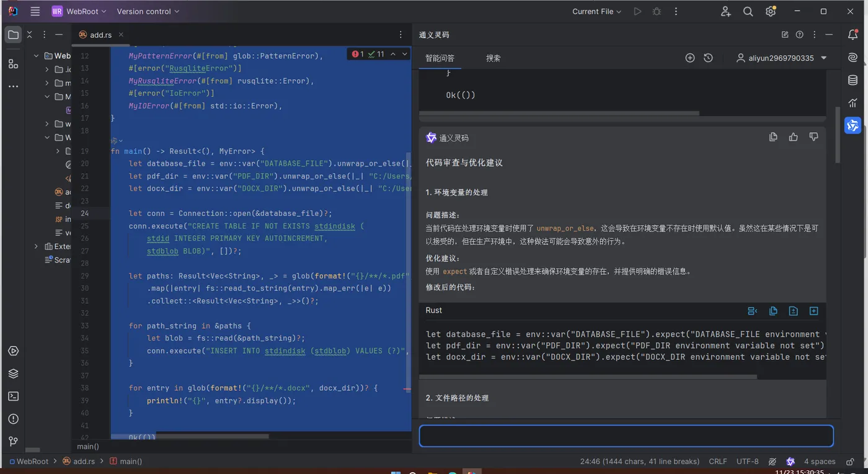Click Rust snippet horizontal scrollbar

[588, 376]
